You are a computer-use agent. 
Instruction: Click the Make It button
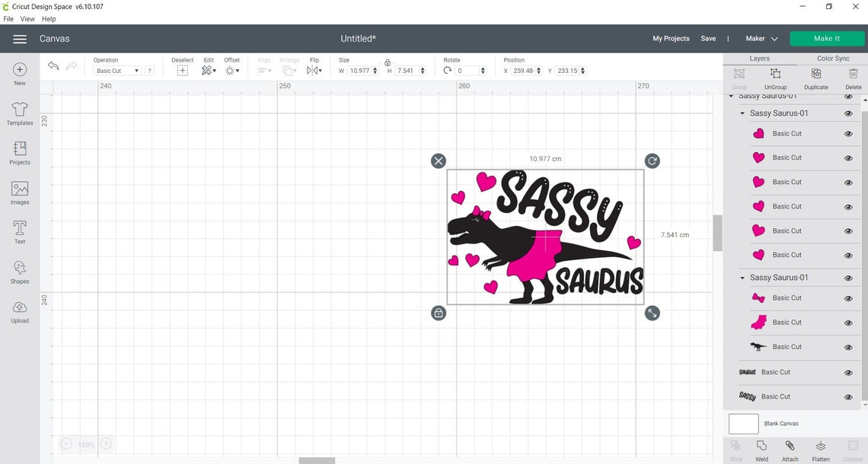point(827,38)
